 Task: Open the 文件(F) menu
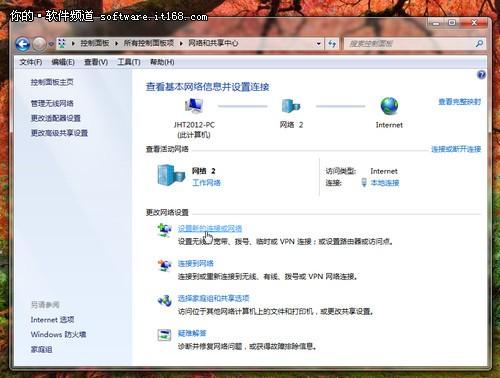(x=31, y=62)
